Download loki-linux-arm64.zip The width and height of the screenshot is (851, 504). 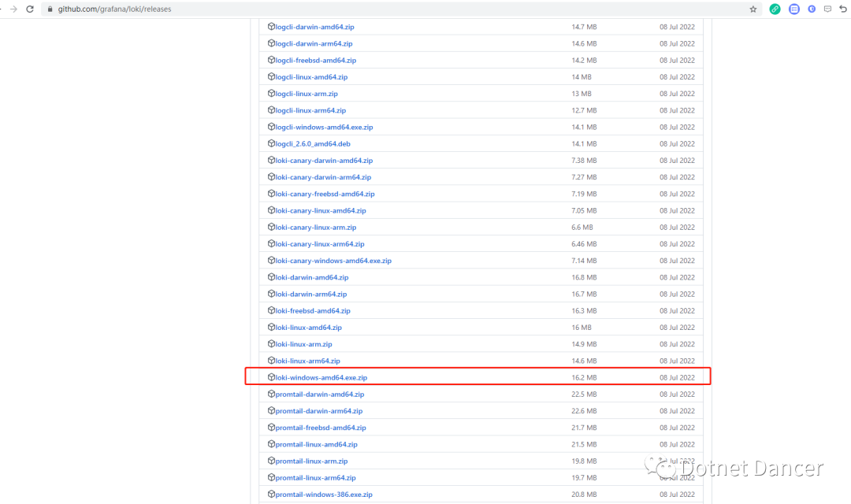click(308, 361)
